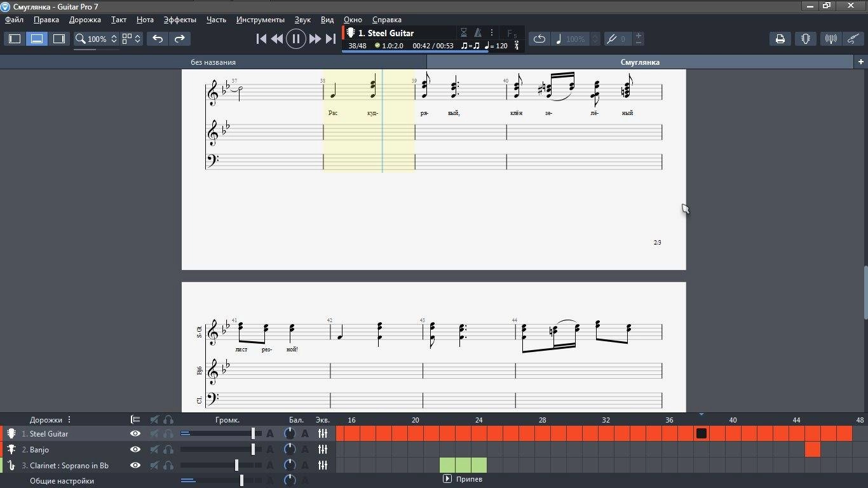Open the Steel Guitar equalizer
The width and height of the screenshot is (868, 488).
point(323,433)
